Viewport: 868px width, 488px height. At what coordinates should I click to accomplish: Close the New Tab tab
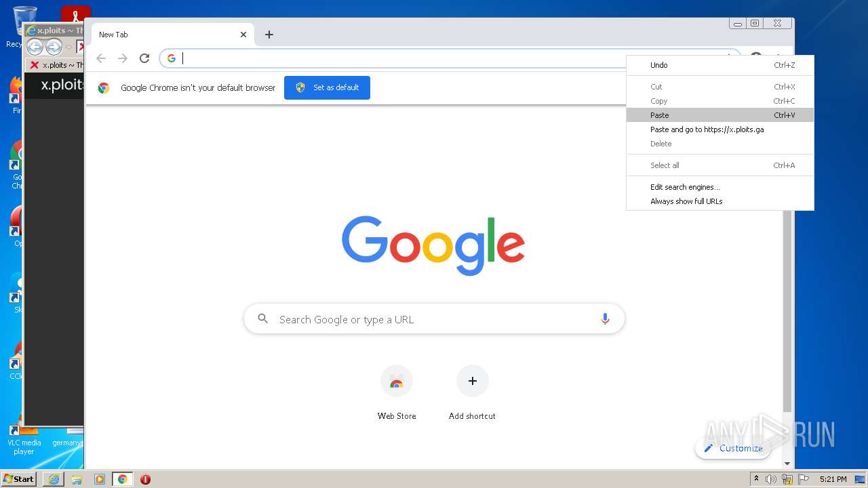pos(243,35)
